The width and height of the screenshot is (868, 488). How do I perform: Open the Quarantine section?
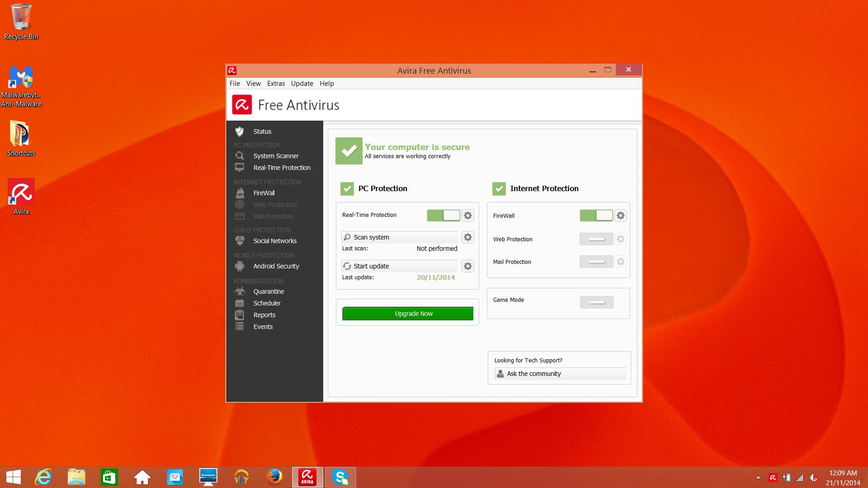tap(269, 291)
